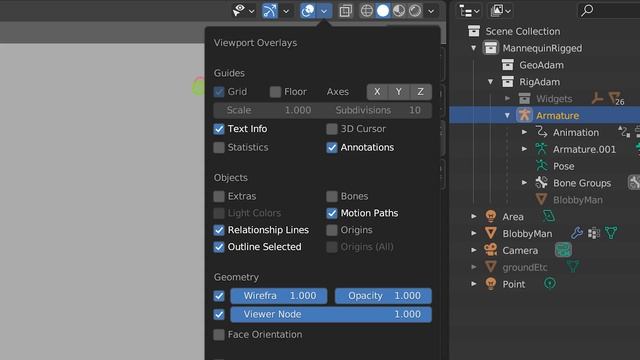Image resolution: width=640 pixels, height=360 pixels.
Task: Click the BlobbyMan green mesh data icon
Action: (611, 233)
